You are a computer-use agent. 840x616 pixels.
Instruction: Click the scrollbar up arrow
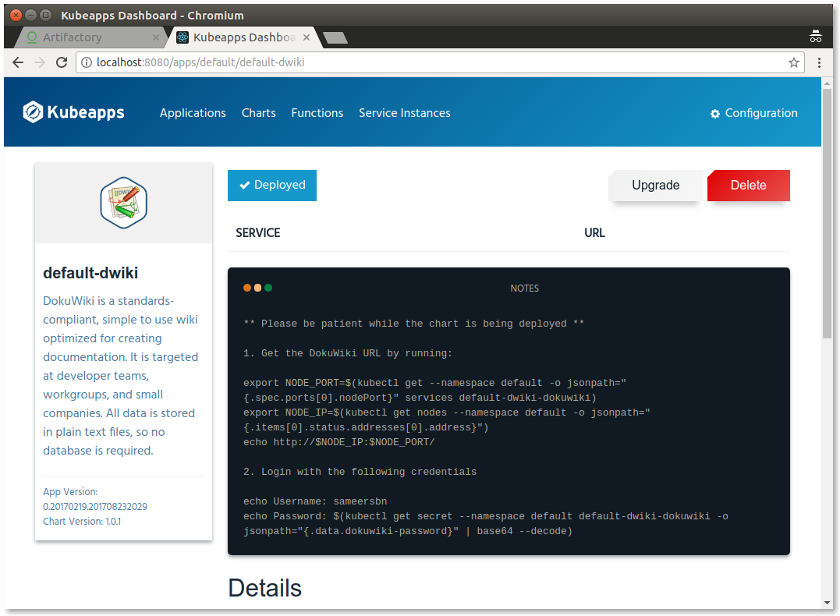click(x=828, y=83)
